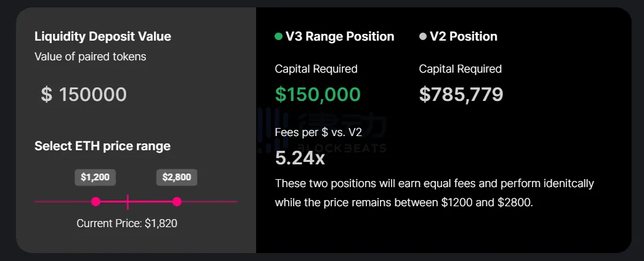The width and height of the screenshot is (644, 261).
Task: Select the V3 Range Position label
Action: (x=340, y=37)
